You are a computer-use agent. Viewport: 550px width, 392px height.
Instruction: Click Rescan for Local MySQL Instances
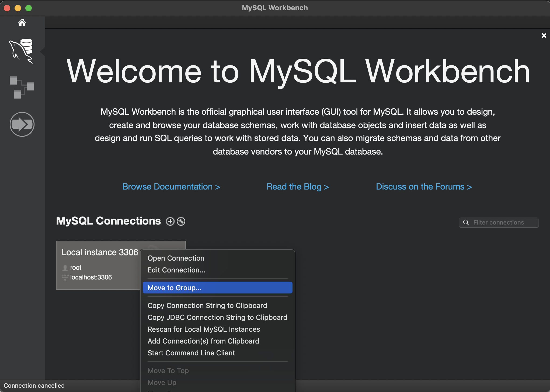(x=204, y=329)
